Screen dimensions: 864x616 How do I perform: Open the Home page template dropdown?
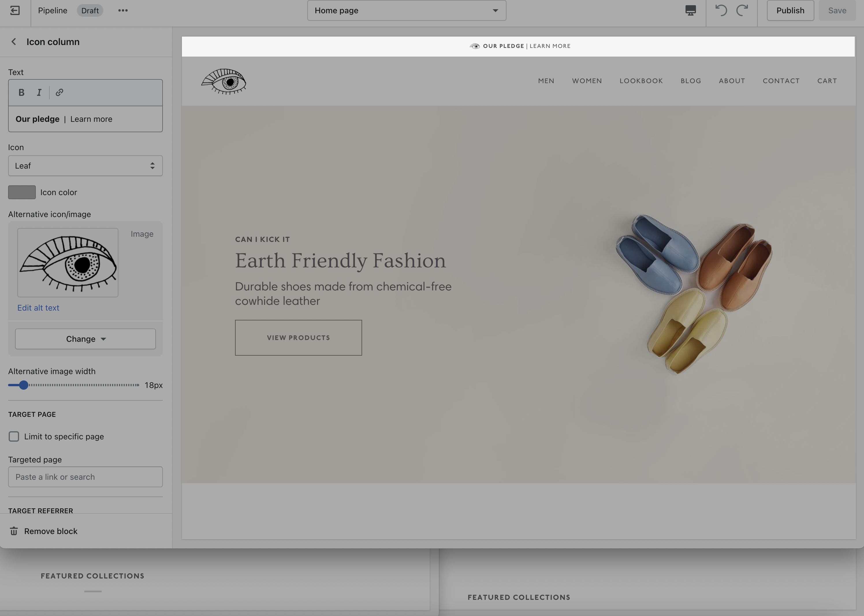406,10
